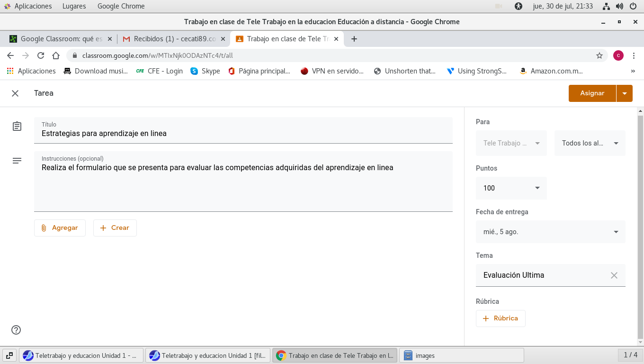Open the Fecha de entrega date dropdown
Screen dimensions: 644x364
(x=550, y=232)
